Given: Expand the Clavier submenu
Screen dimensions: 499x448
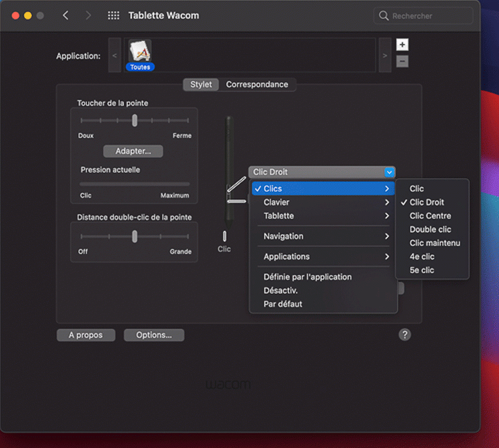Looking at the screenshot, I should [x=323, y=202].
